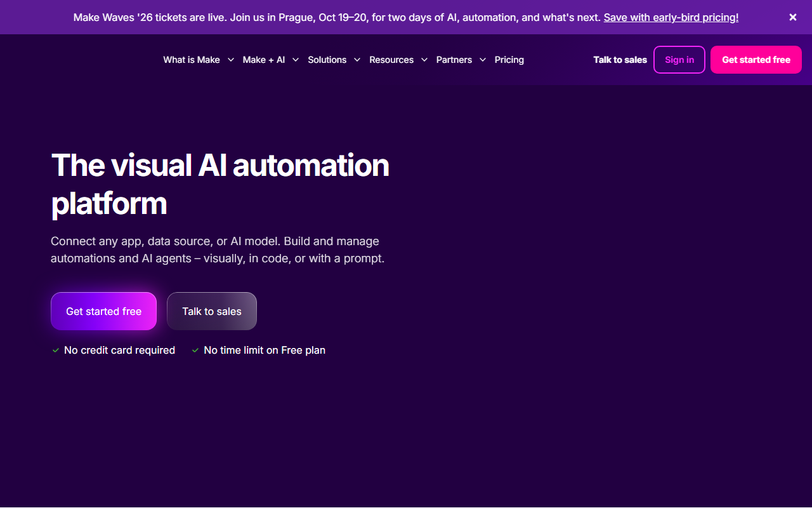Click Get started free in the navbar
This screenshot has height=508, width=812.
point(756,60)
